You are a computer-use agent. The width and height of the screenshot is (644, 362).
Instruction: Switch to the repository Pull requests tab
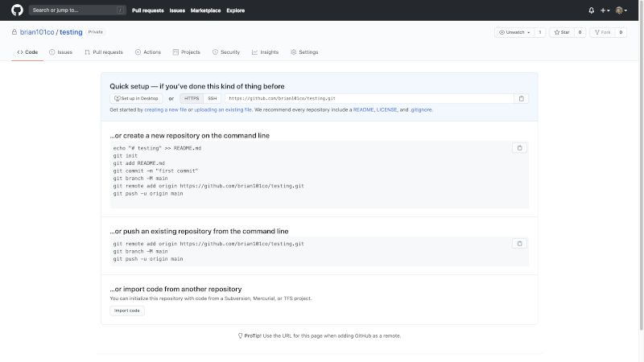point(104,52)
